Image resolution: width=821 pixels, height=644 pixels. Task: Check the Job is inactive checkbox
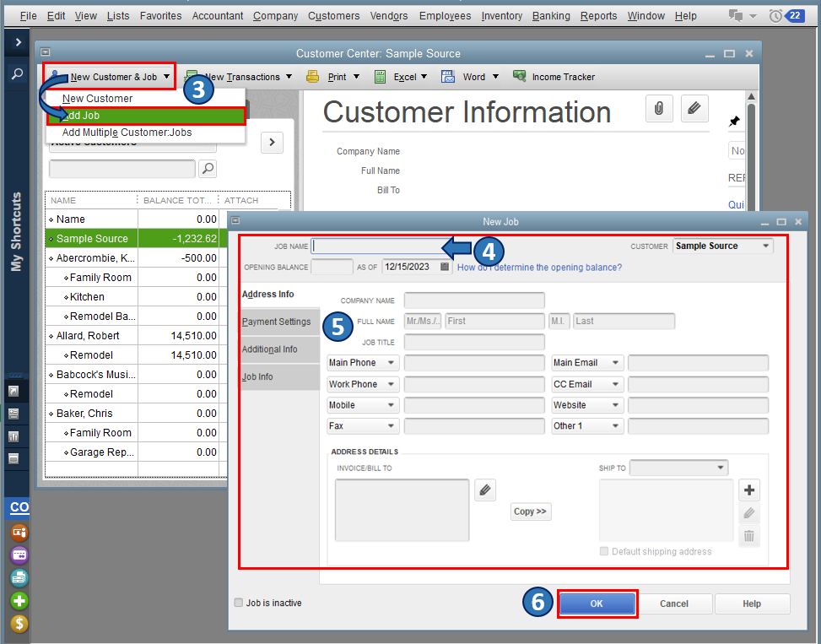click(x=239, y=603)
